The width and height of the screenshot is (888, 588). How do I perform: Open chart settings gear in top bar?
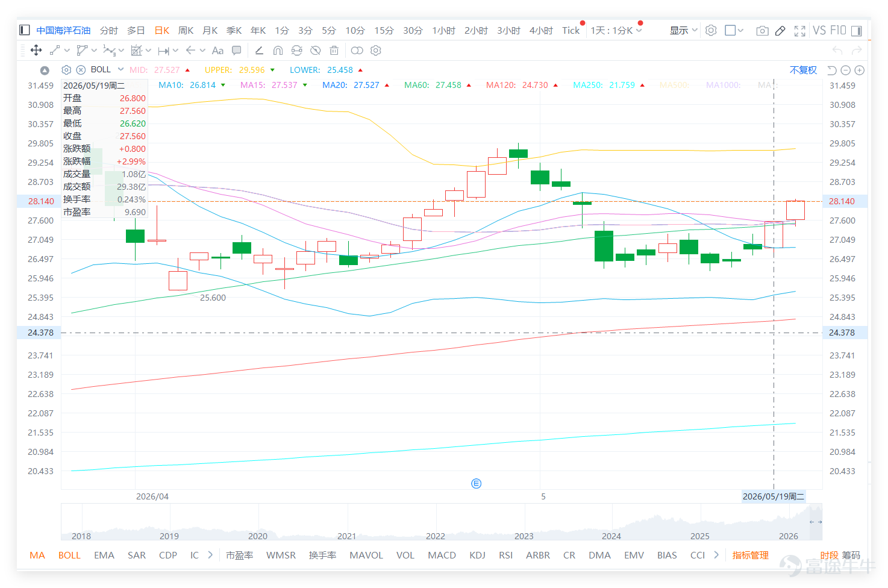pyautogui.click(x=711, y=30)
